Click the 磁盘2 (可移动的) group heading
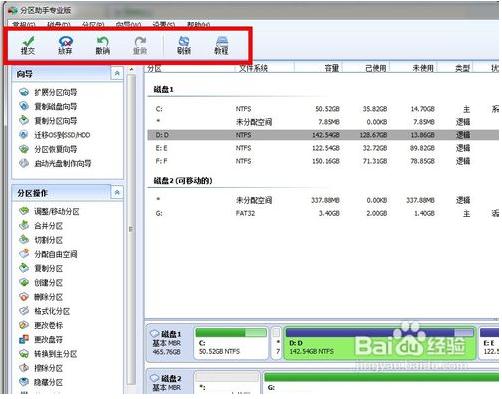Screen dimensions: 502x399 click(x=183, y=181)
